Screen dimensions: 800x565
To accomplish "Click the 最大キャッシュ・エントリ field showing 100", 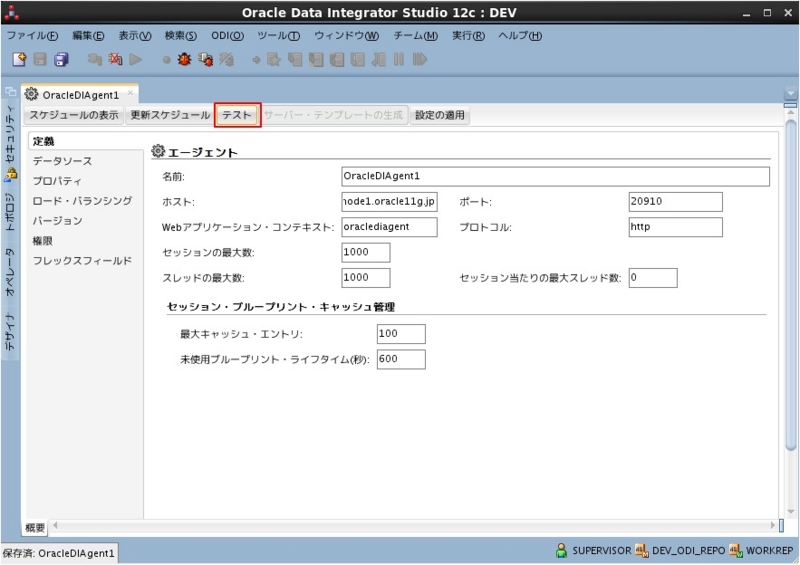I will pyautogui.click(x=401, y=334).
